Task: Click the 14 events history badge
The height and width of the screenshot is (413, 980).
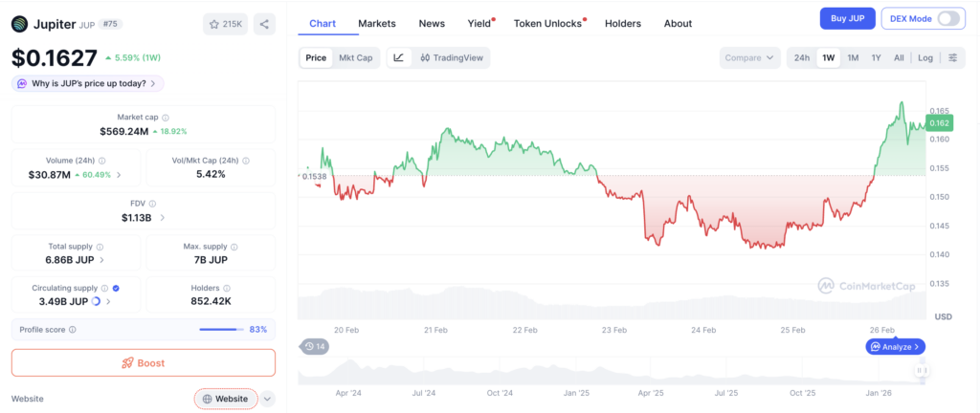Action: pos(314,346)
